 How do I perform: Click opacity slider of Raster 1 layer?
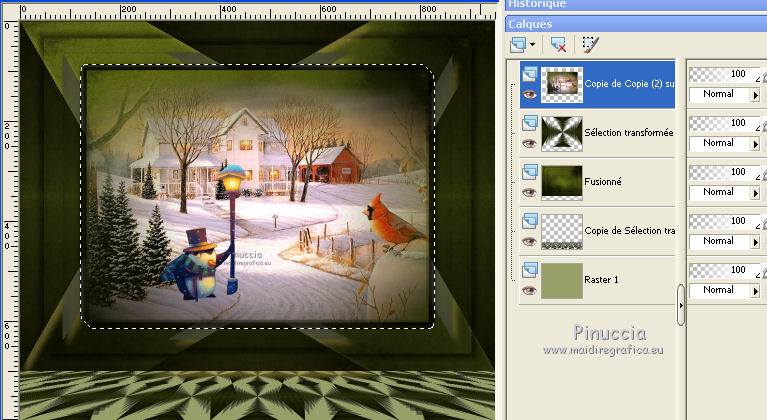click(724, 270)
